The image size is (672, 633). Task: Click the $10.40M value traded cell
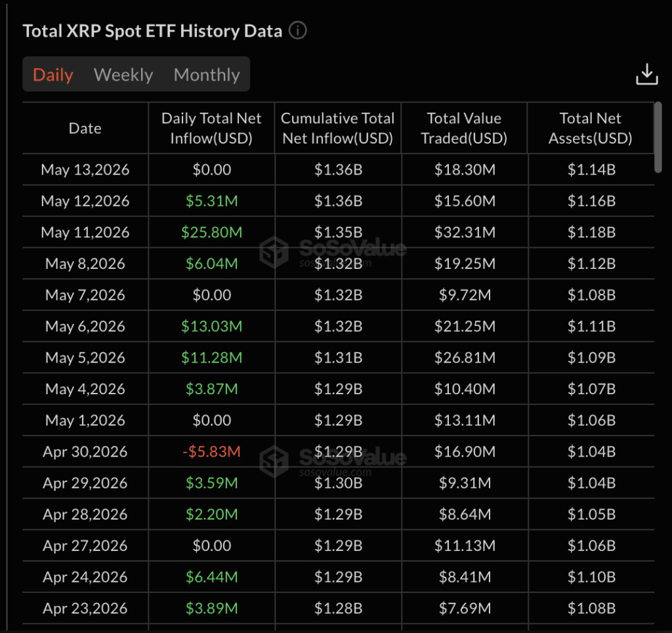(x=465, y=389)
